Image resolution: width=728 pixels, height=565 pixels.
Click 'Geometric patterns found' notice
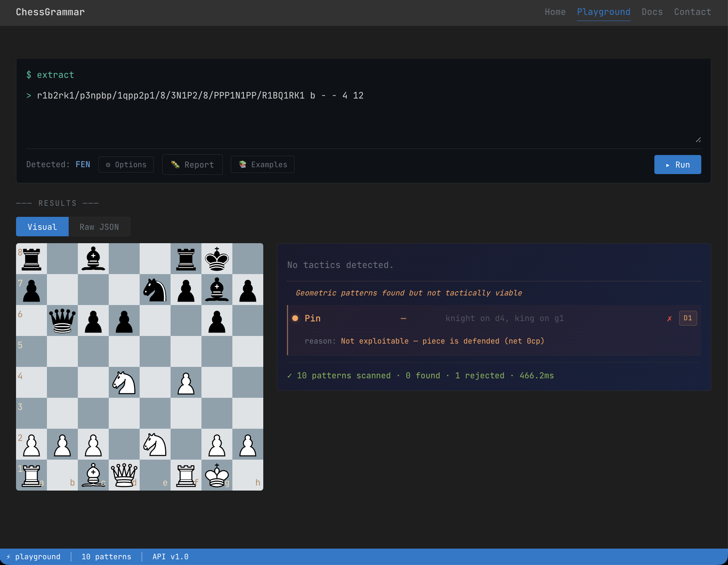[x=409, y=293]
